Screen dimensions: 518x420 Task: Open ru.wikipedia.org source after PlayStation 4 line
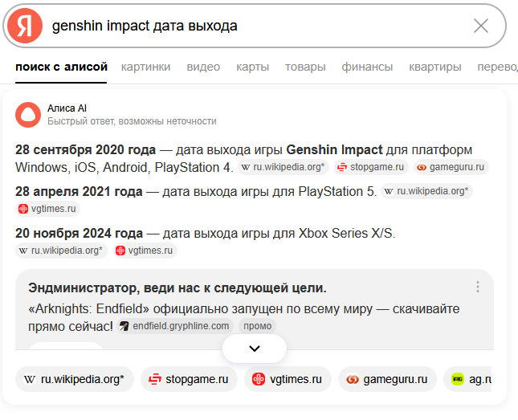(x=283, y=167)
